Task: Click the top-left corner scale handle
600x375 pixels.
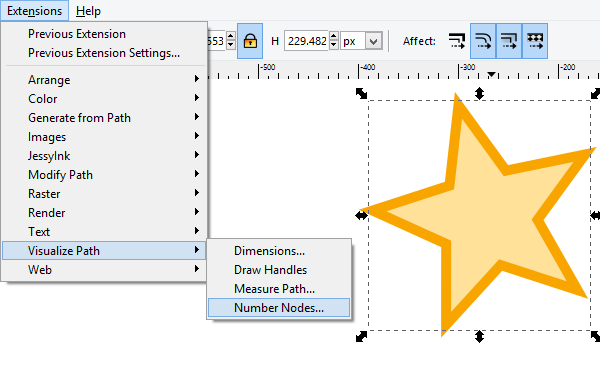Action: coord(361,93)
